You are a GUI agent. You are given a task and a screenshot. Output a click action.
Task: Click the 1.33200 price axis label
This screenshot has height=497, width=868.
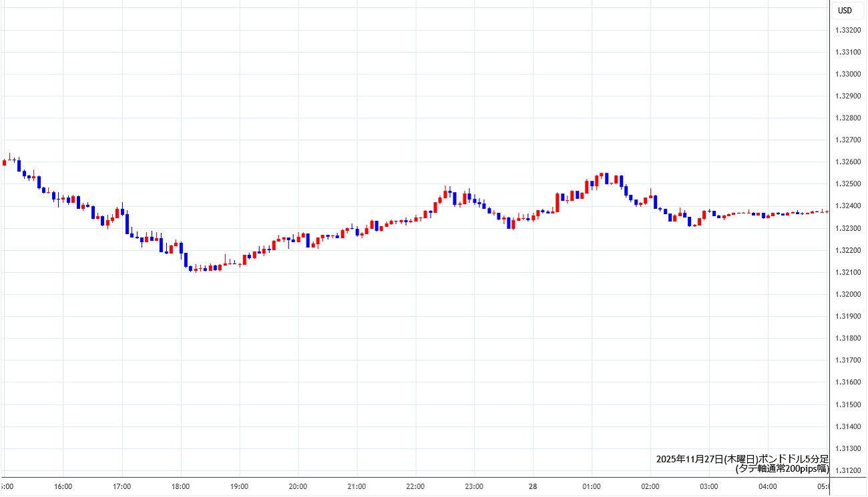click(x=848, y=30)
